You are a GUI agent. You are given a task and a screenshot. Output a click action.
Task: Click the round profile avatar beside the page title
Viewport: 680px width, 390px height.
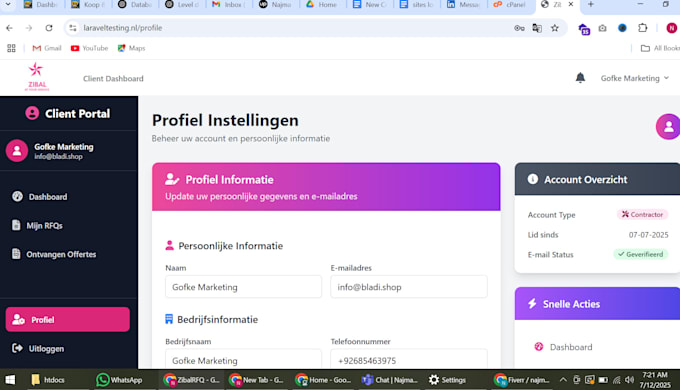tap(668, 127)
